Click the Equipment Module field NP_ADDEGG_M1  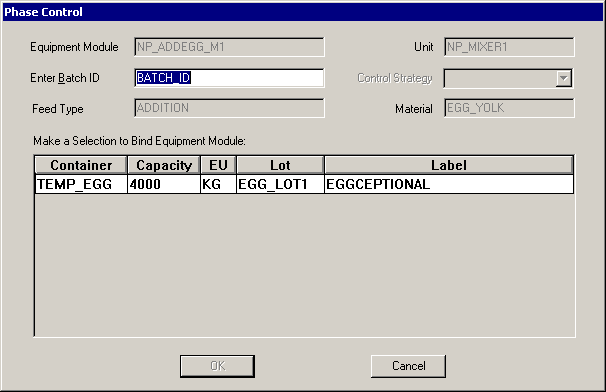tap(229, 47)
